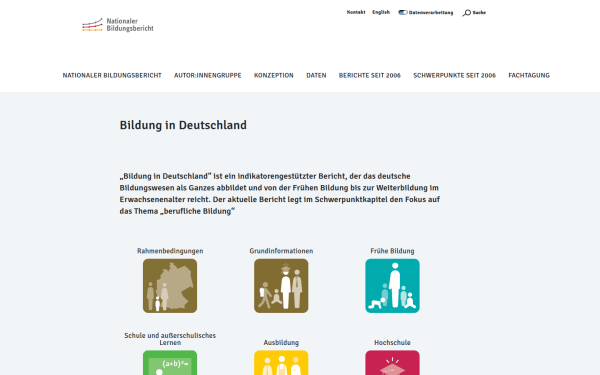600x375 pixels.
Task: Switch the site language to English
Action: 381,12
